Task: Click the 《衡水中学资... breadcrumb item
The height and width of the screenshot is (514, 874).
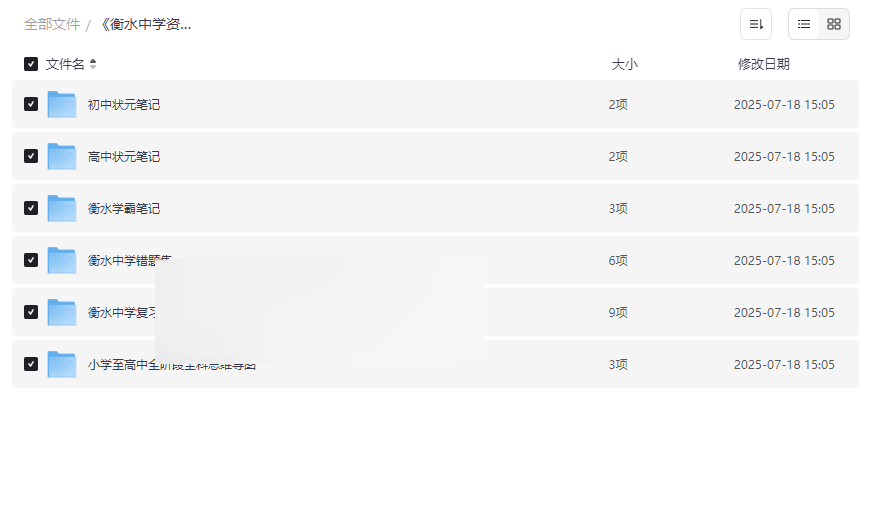Action: [x=145, y=24]
